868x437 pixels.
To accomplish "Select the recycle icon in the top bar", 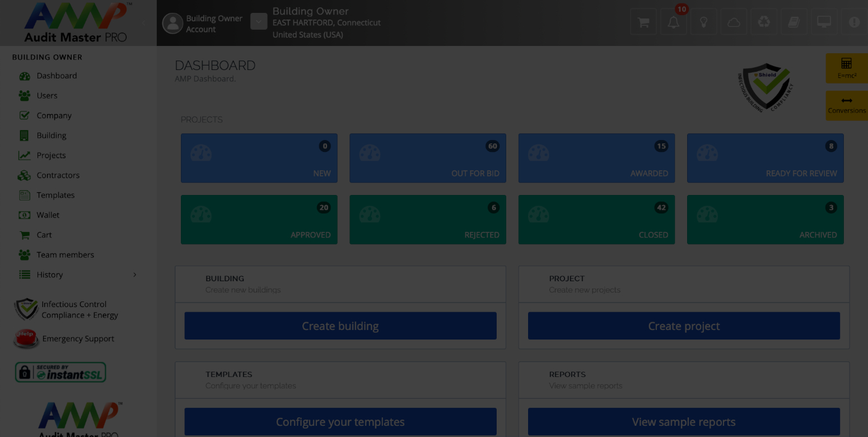I will [764, 22].
